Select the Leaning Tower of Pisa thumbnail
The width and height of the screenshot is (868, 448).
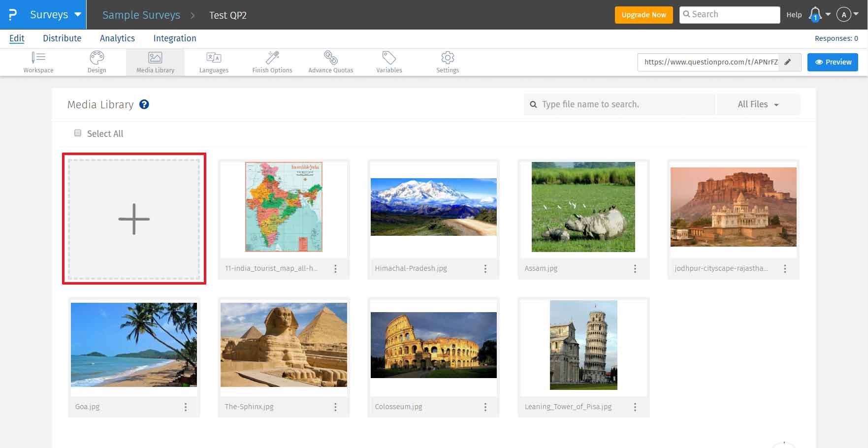(583, 345)
